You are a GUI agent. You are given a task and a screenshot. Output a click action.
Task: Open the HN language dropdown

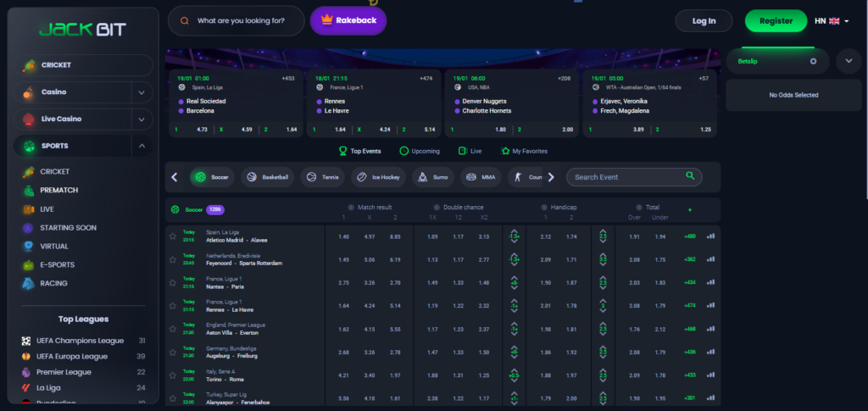pyautogui.click(x=832, y=21)
